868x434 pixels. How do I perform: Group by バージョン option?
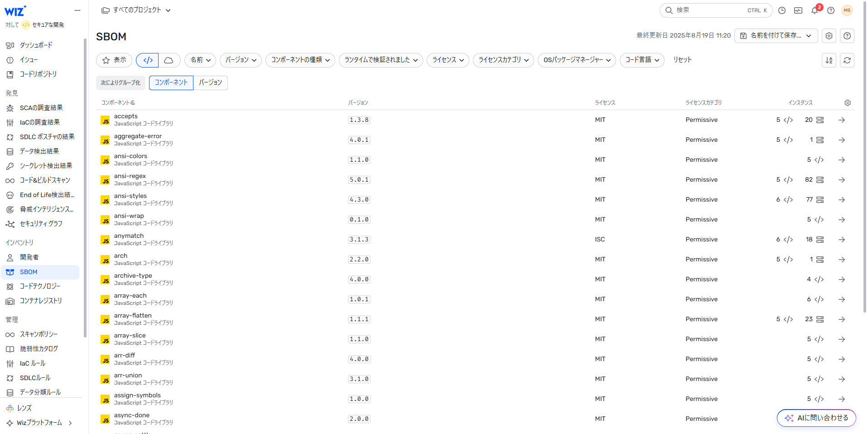tap(210, 82)
